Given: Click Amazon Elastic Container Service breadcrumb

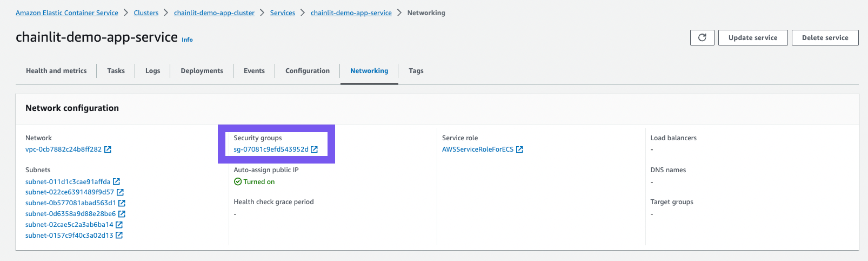Looking at the screenshot, I should click(x=67, y=13).
